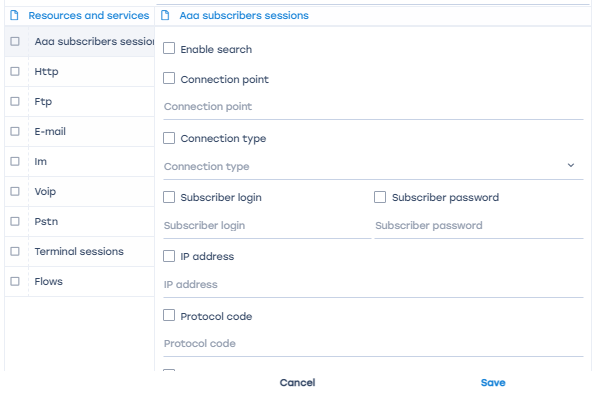Click the Save button
Screen dimensions: 595x399
(x=493, y=383)
